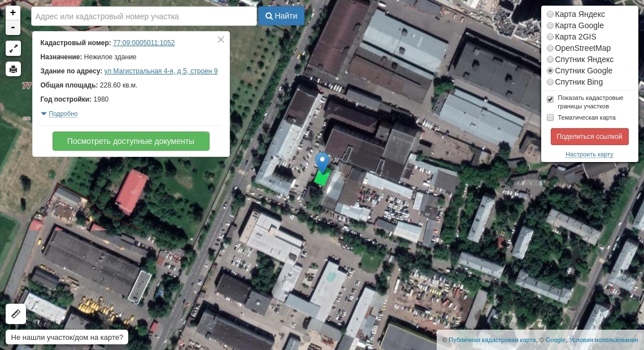Click the print map icon
The width and height of the screenshot is (644, 350).
click(13, 69)
